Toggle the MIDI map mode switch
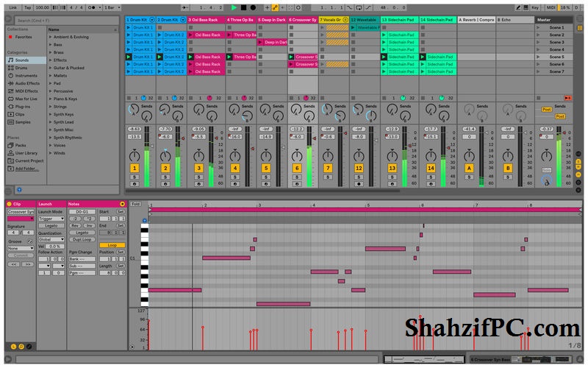 (551, 7)
